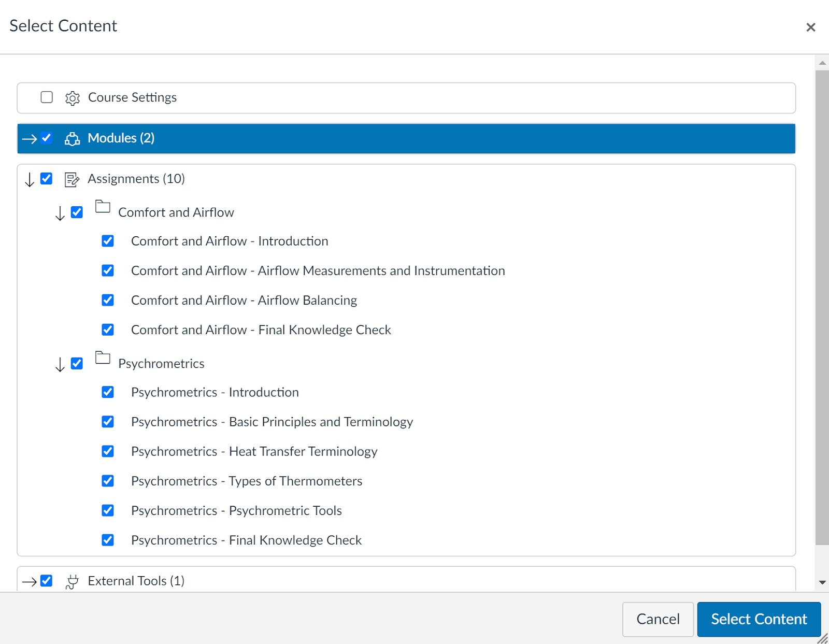Screen dimensions: 829x644
Task: Click the Course Settings label
Action: click(x=133, y=97)
